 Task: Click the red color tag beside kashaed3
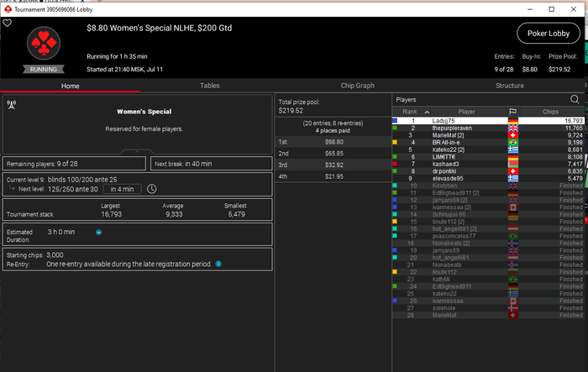coord(395,164)
